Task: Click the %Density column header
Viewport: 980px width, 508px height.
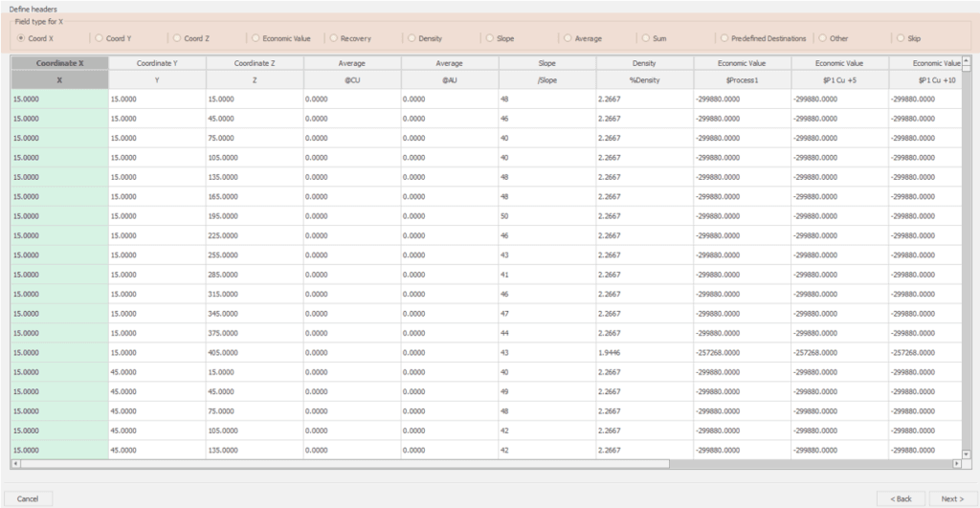Action: [644, 80]
